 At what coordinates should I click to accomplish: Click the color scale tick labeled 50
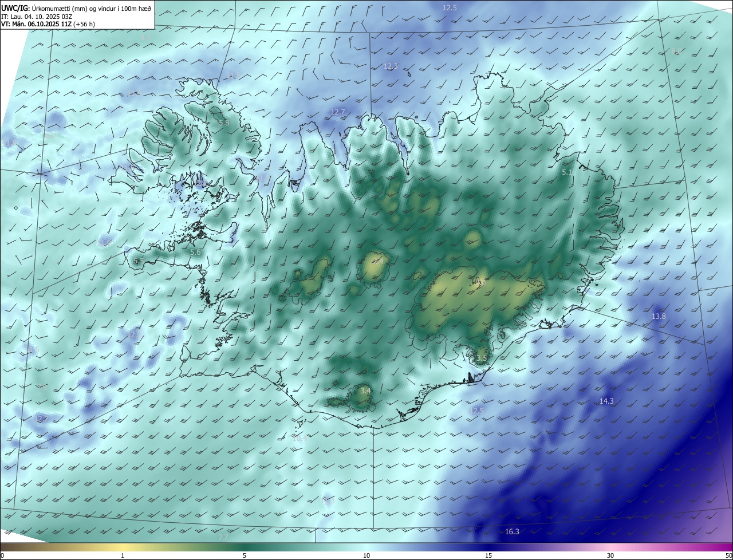(728, 555)
